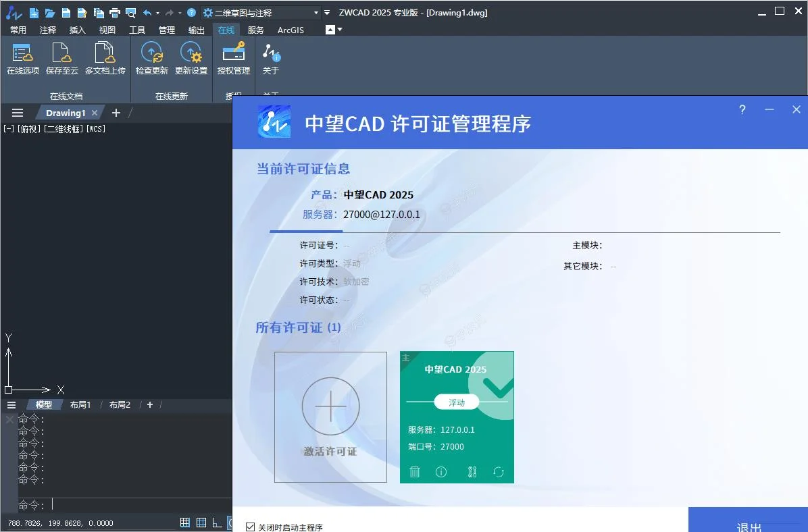808x532 pixels.
Task: Switch to the 布局1 layout tab
Action: (x=80, y=404)
